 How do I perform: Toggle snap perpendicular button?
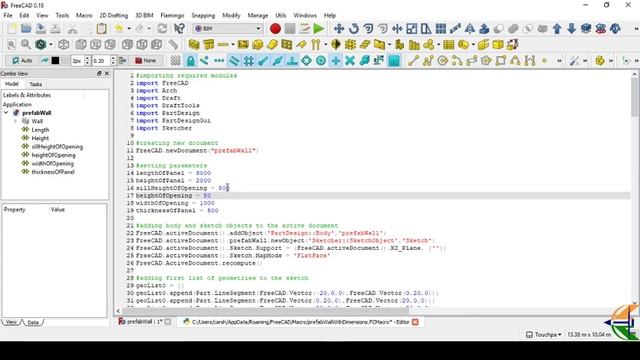(x=292, y=61)
